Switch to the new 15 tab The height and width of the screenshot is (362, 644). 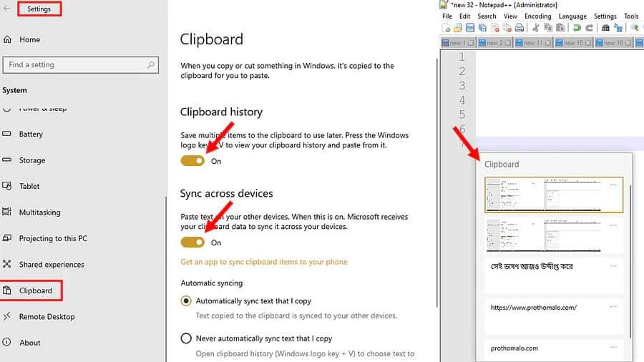pos(573,43)
